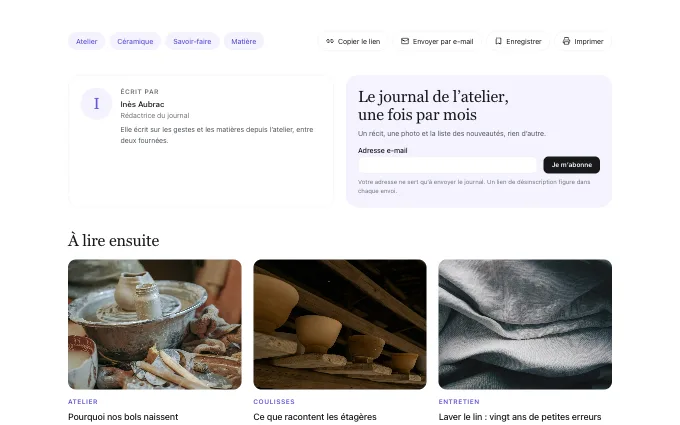Click the À lire ensuite heading

tap(114, 240)
